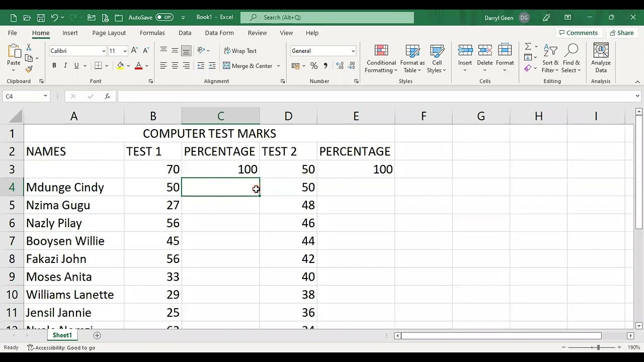Toggle AutoSave switch on
The image size is (644, 362).
point(164,17)
